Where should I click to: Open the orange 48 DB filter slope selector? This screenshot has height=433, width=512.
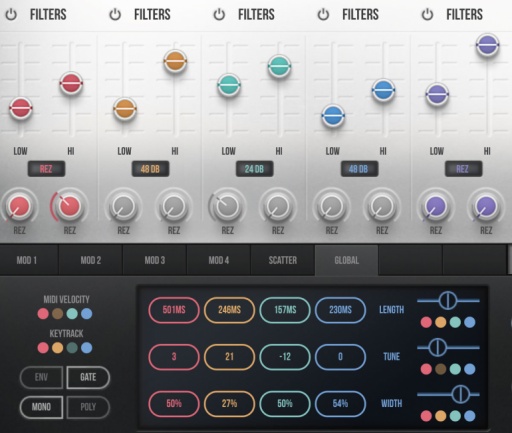coord(150,169)
